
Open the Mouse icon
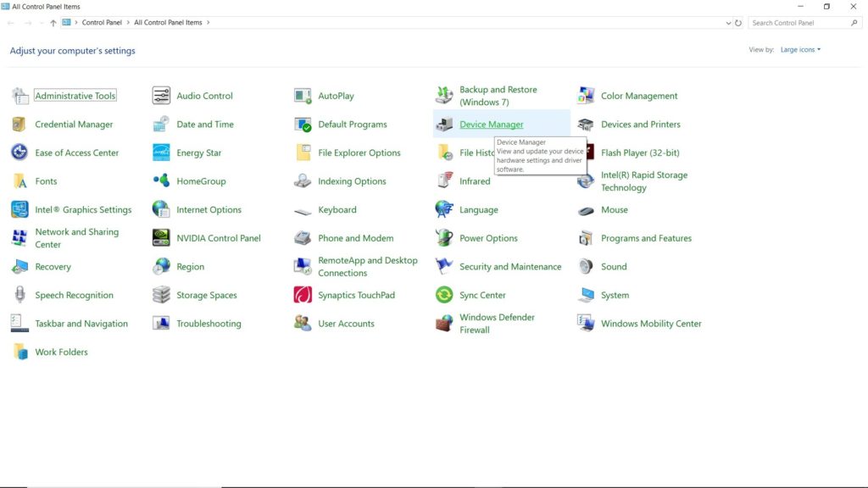tap(586, 210)
